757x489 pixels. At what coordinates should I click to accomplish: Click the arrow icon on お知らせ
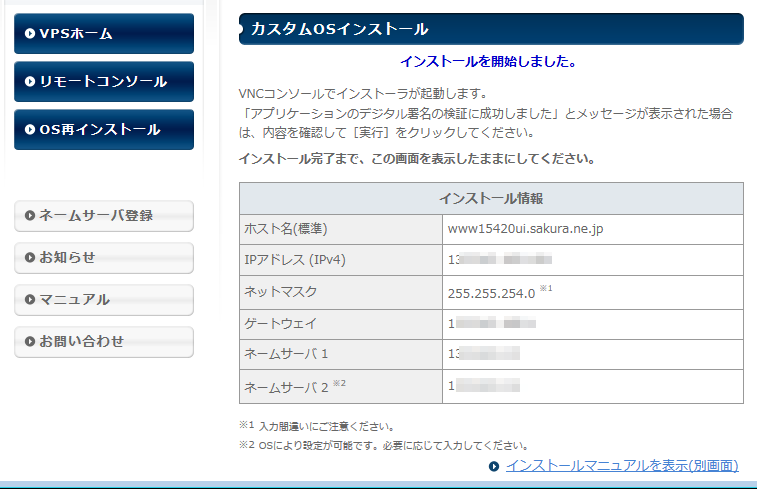click(x=30, y=257)
